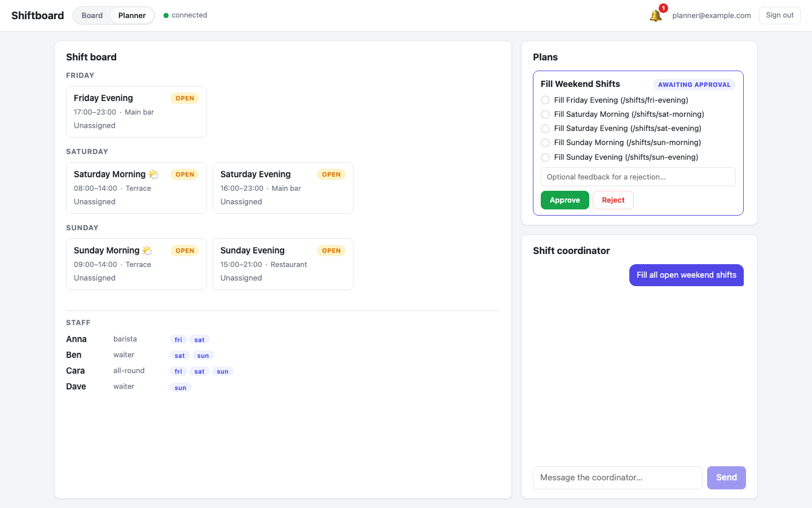Approve the Fill Weekend Shifts plan

pos(565,200)
